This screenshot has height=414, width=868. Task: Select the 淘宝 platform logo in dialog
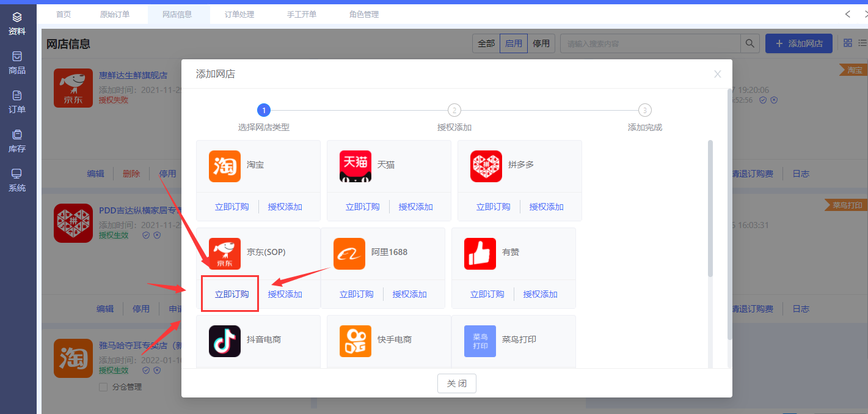click(225, 166)
